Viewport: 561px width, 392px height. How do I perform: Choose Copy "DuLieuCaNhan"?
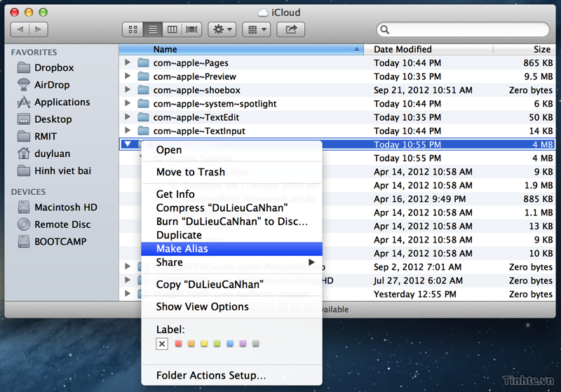pyautogui.click(x=232, y=284)
